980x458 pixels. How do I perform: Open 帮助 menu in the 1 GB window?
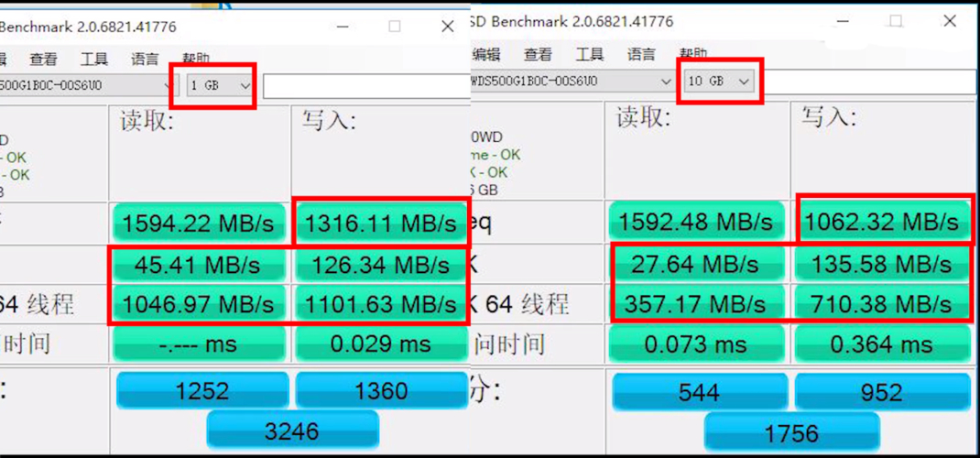click(x=196, y=59)
